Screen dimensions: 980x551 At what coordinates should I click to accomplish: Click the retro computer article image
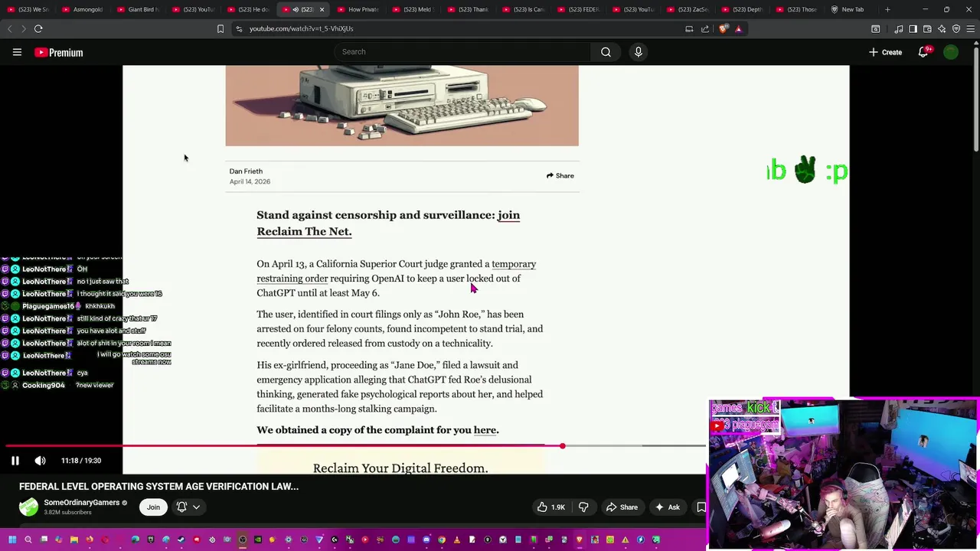pyautogui.click(x=402, y=105)
